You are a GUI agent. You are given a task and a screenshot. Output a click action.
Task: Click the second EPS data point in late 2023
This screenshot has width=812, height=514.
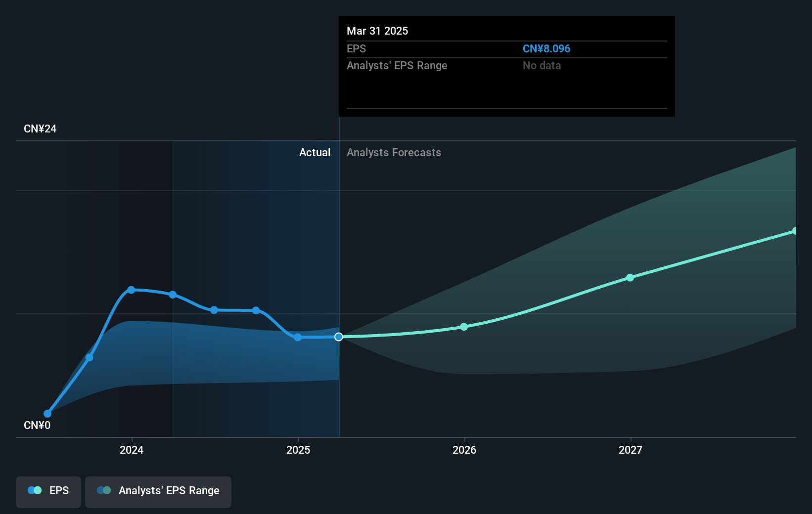tap(90, 357)
